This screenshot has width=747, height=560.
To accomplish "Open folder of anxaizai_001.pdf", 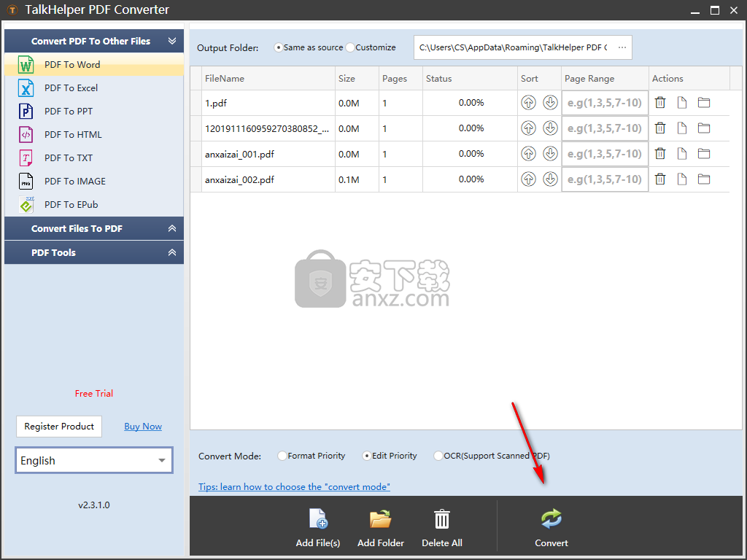I will (x=704, y=153).
